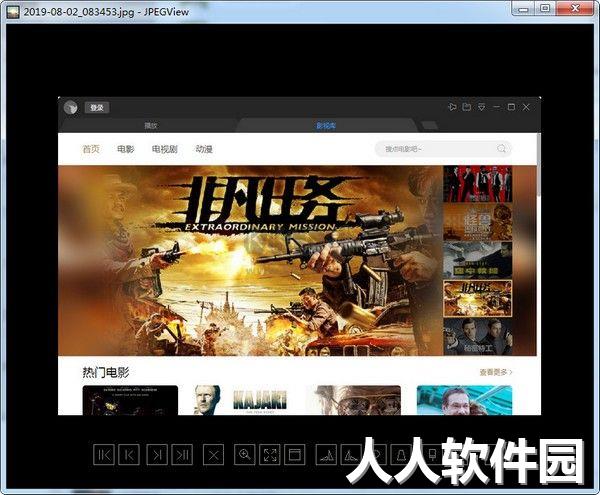Screen dimensions: 600x495
Task: Click the play-file icon in player header
Action: point(452,107)
